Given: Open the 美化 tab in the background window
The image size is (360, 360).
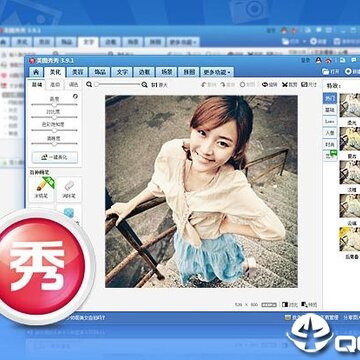Looking at the screenshot, I should (22, 42).
